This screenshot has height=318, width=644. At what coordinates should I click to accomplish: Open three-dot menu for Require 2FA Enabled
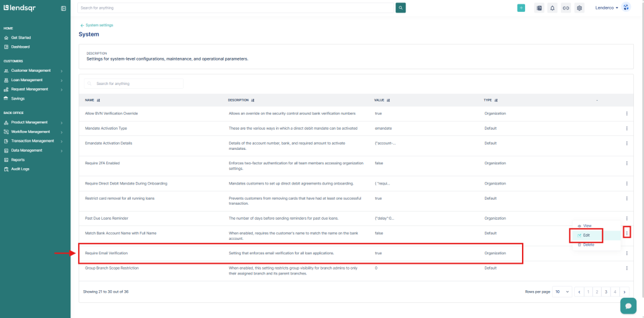(626, 162)
